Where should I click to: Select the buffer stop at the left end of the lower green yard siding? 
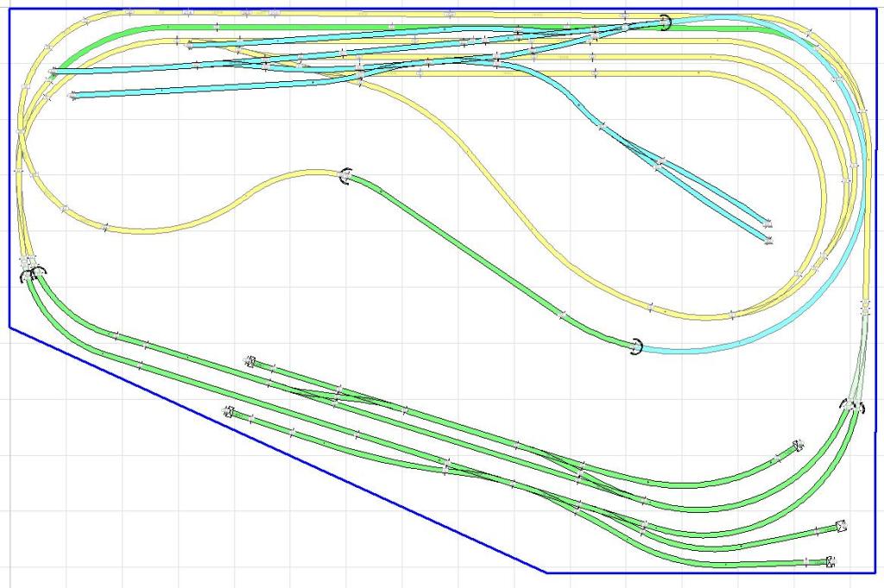click(228, 412)
